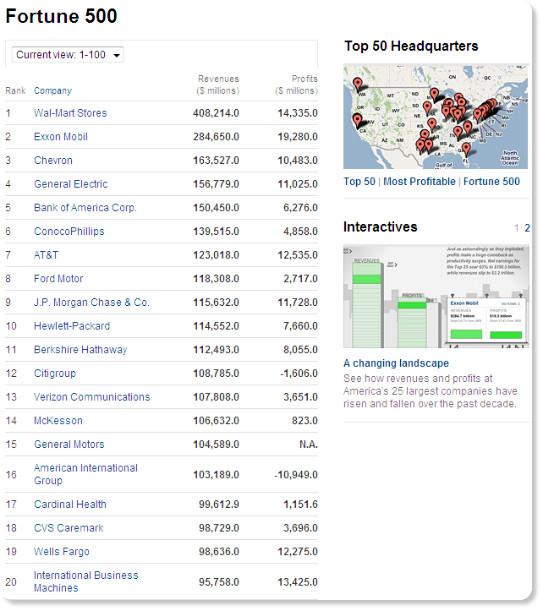Go to Interactives page 2
Screen dimensions: 540x608
[527, 228]
